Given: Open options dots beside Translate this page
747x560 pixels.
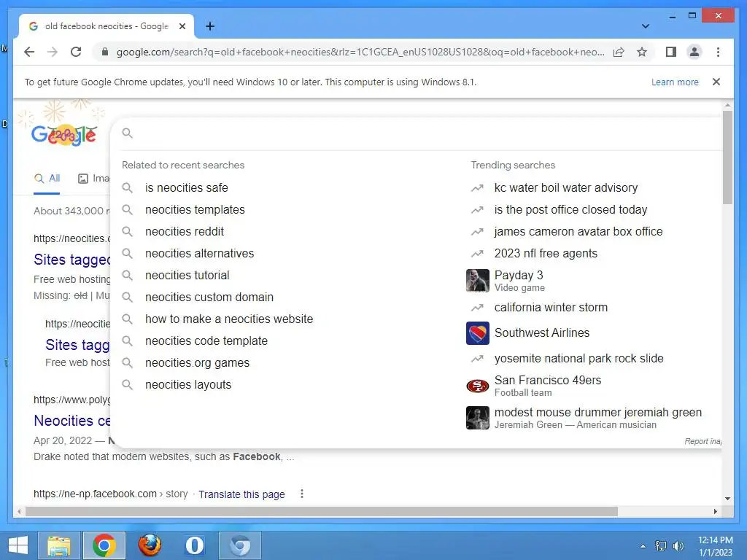Looking at the screenshot, I should [301, 494].
